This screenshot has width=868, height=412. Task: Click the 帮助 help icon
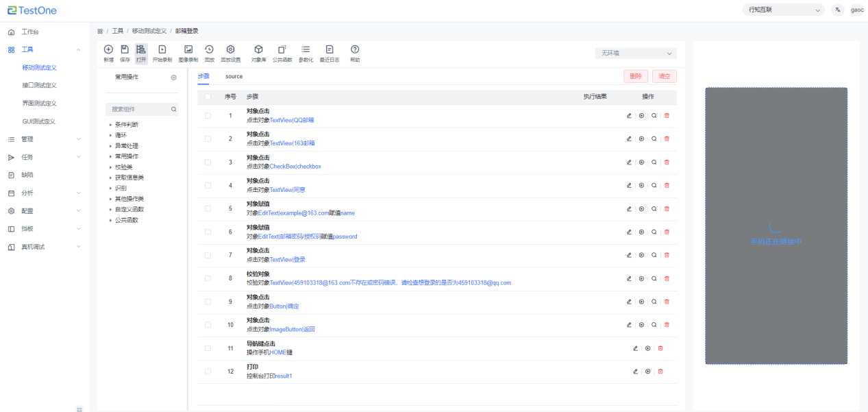pos(355,49)
